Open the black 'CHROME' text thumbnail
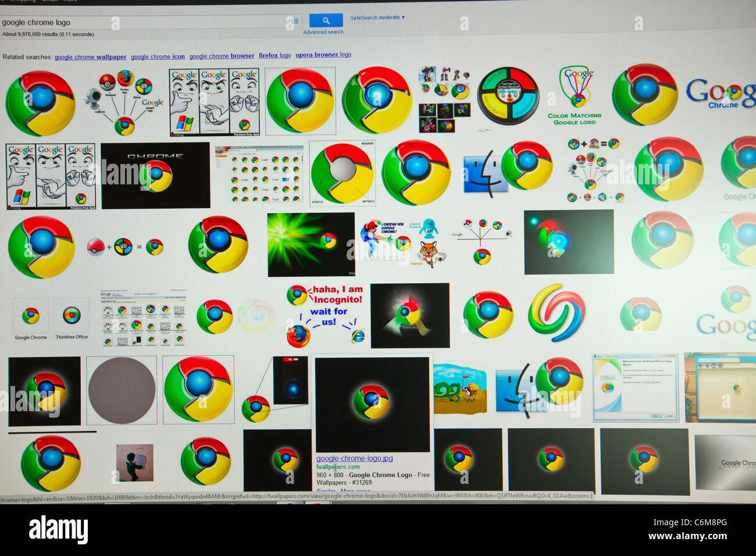The height and width of the screenshot is (556, 756). coord(155,175)
